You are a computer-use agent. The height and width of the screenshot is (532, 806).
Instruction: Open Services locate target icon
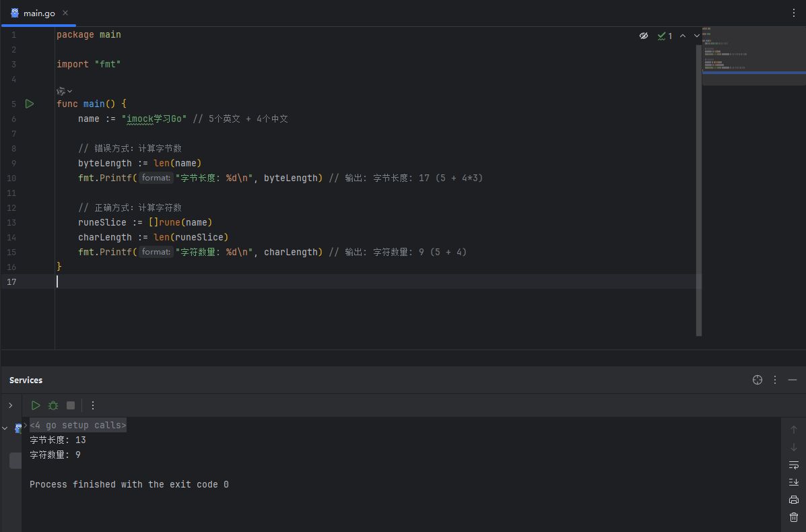[x=757, y=380]
